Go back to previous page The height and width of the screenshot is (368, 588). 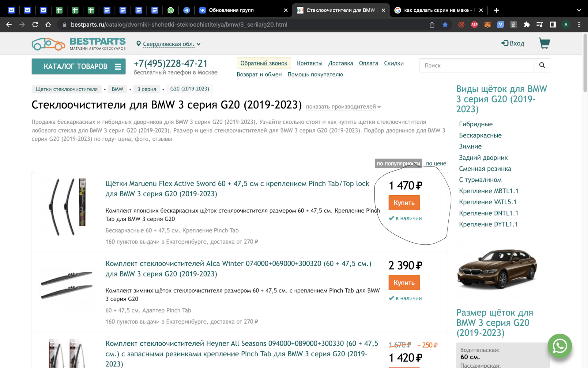(x=9, y=25)
